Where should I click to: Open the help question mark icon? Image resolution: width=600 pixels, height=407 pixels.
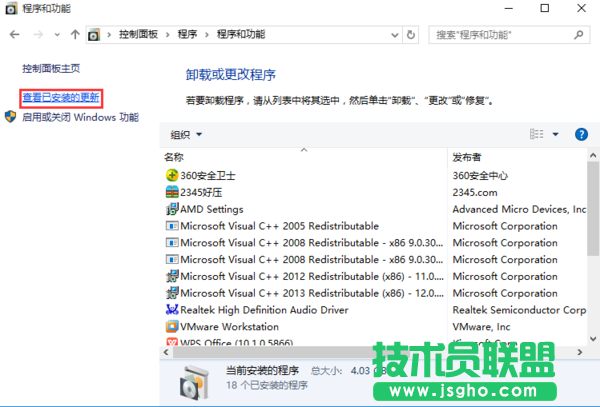pos(581,134)
